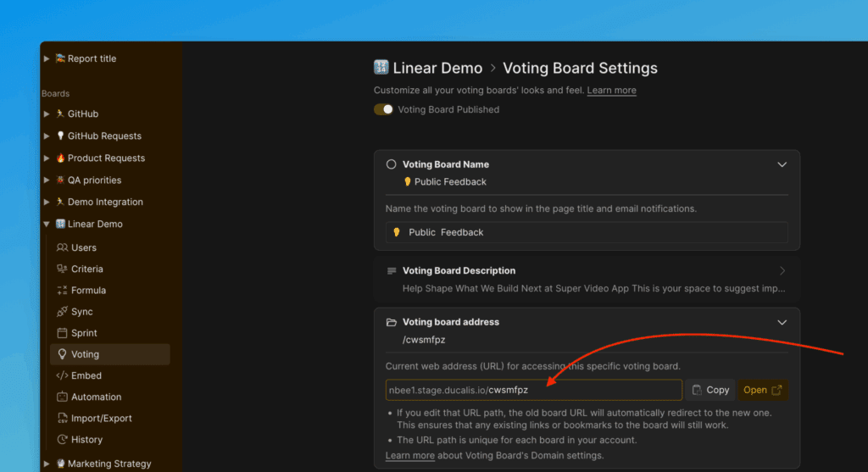The width and height of the screenshot is (868, 472).
Task: Open Sync via its sidebar icon
Action: pos(62,312)
